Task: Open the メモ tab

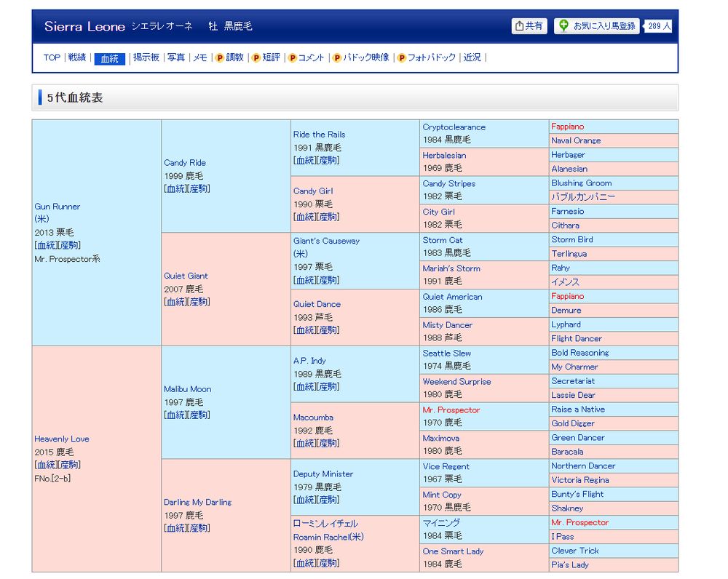Action: pos(200,57)
